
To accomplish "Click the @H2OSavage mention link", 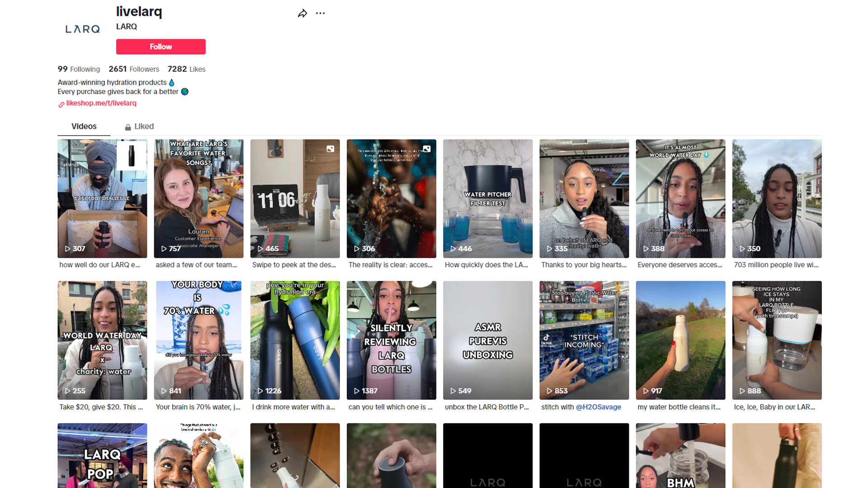I will coord(598,407).
